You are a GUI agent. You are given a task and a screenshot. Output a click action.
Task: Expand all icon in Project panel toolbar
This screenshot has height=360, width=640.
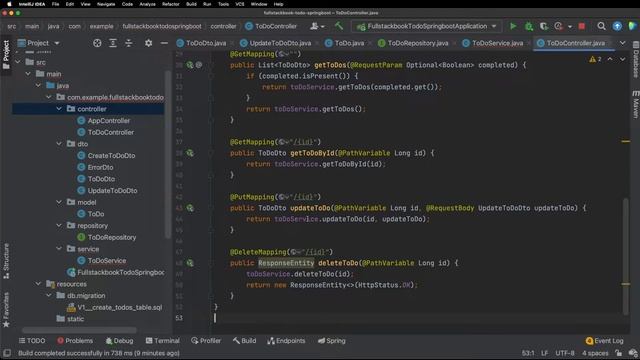[113, 43]
